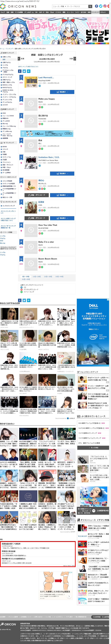111x644 pixels.
Task: Show ranks 41位〜50位 page
Action: pos(26,279)
